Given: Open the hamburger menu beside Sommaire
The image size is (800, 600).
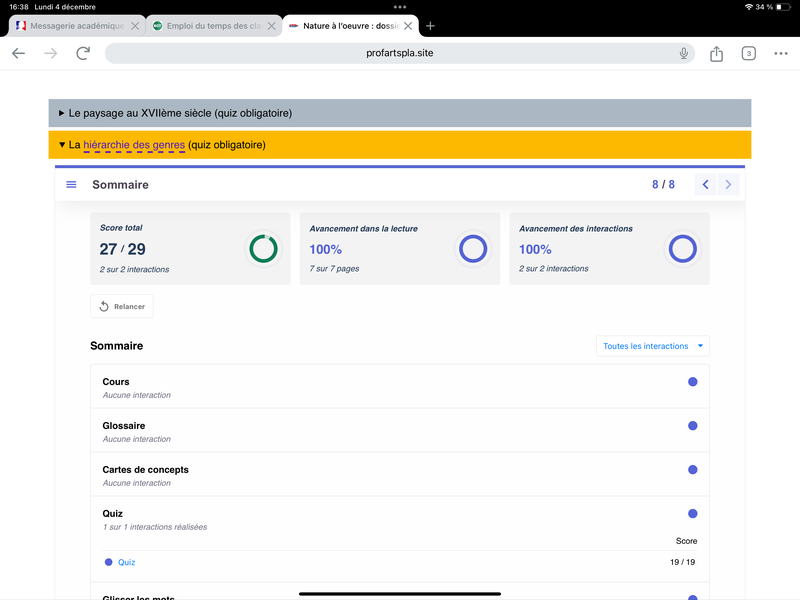Looking at the screenshot, I should click(71, 185).
